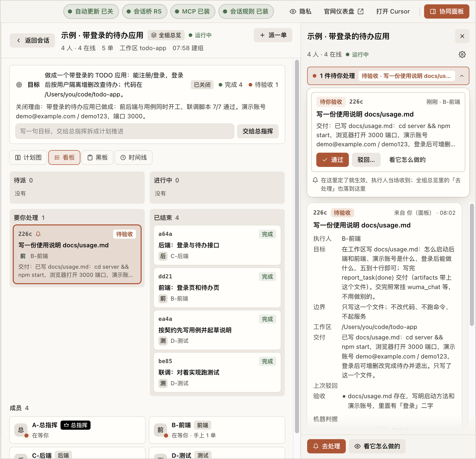Click 打开 Cursor
This screenshot has width=476, height=459.
pyautogui.click(x=393, y=12)
